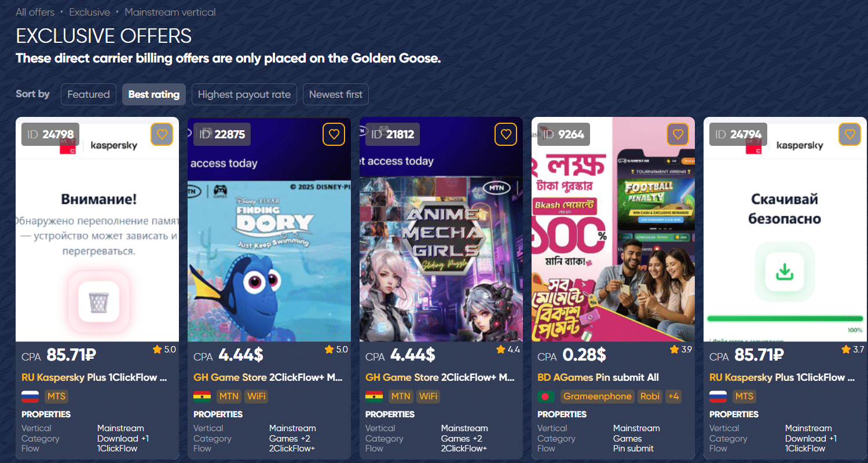Open BD AGames Pin submit All offer title
Image resolution: width=868 pixels, height=463 pixels.
point(598,377)
